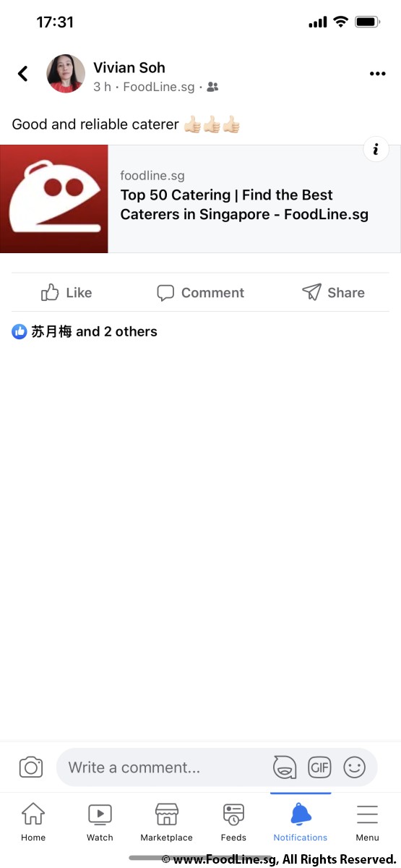
Task: Open the GIF picker icon
Action: (319, 767)
